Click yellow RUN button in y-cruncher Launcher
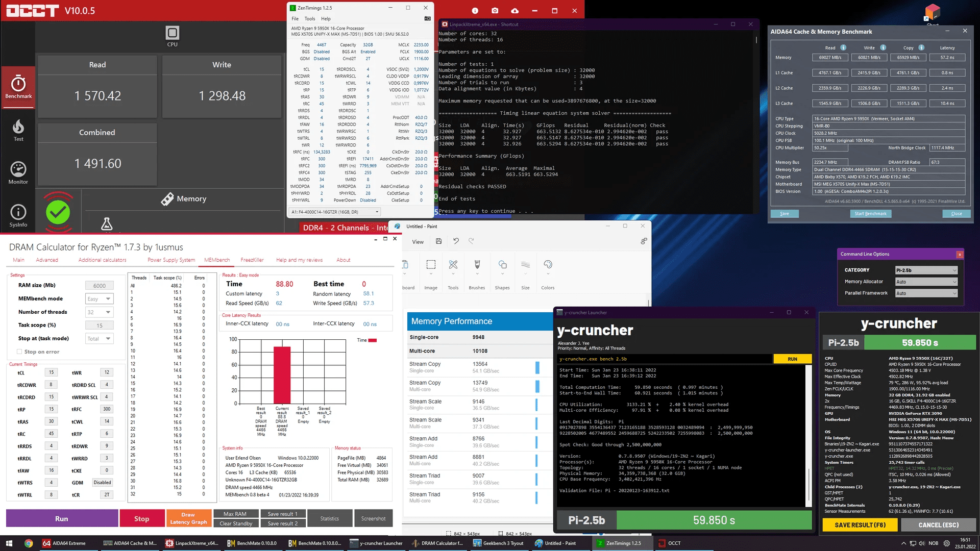The image size is (980, 551). tap(792, 359)
